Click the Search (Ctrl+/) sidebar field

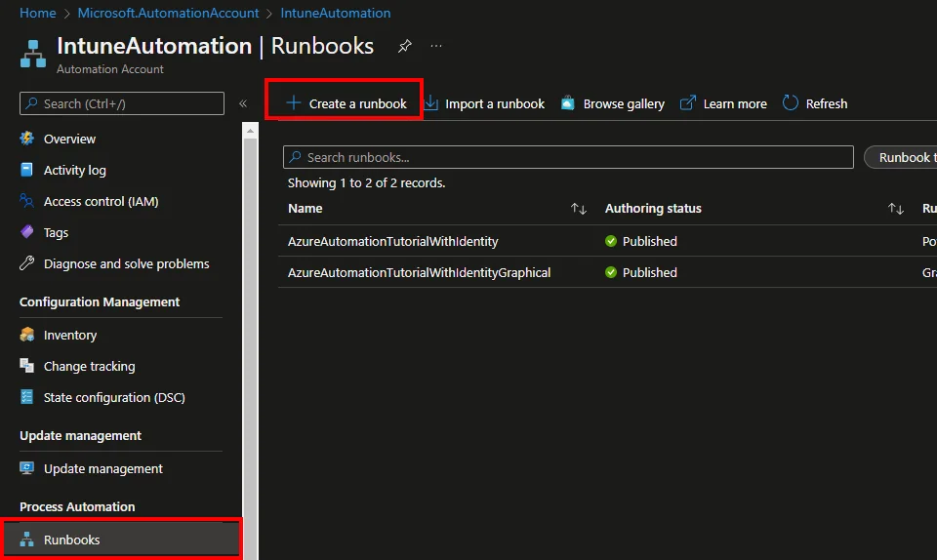pyautogui.click(x=122, y=103)
